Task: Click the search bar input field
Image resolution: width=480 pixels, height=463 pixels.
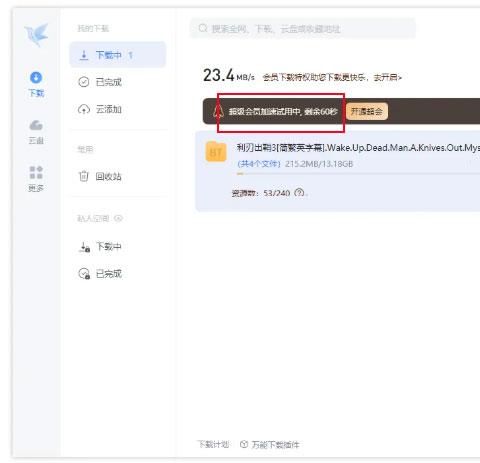Action: tap(303, 29)
